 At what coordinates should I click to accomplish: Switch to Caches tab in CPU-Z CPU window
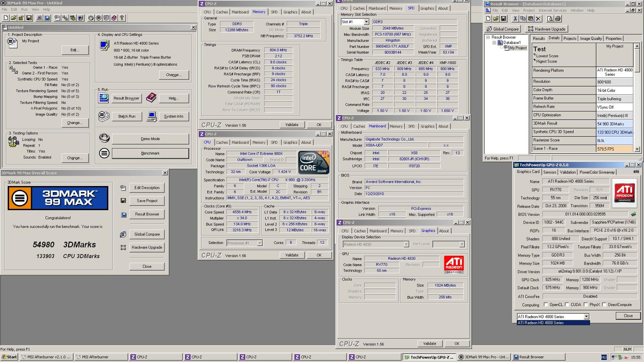[222, 142]
